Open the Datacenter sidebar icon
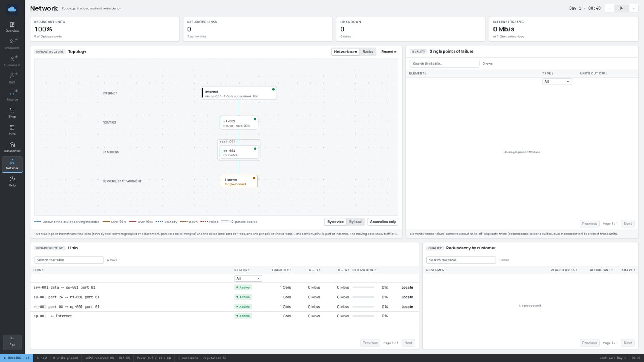The width and height of the screenshot is (644, 362). 12,144
